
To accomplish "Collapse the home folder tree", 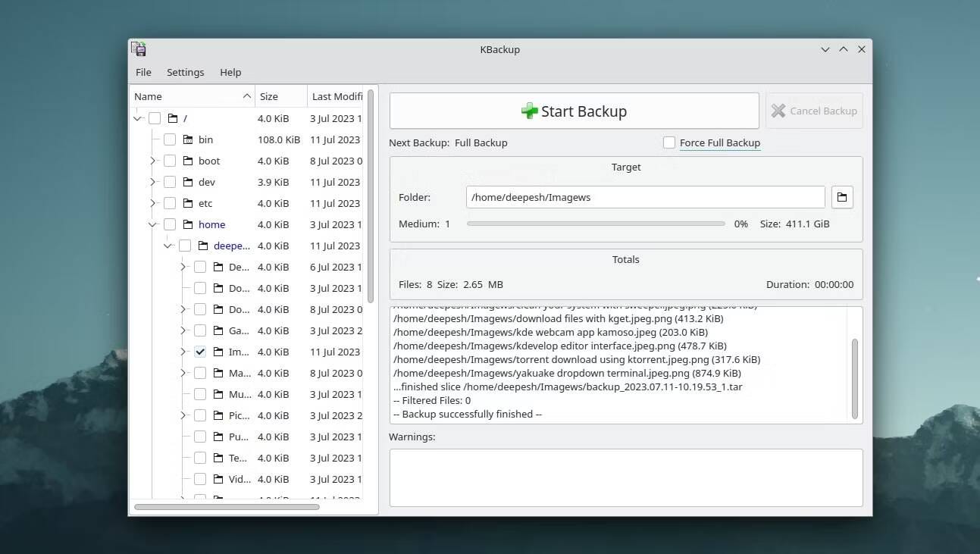I will [x=152, y=224].
